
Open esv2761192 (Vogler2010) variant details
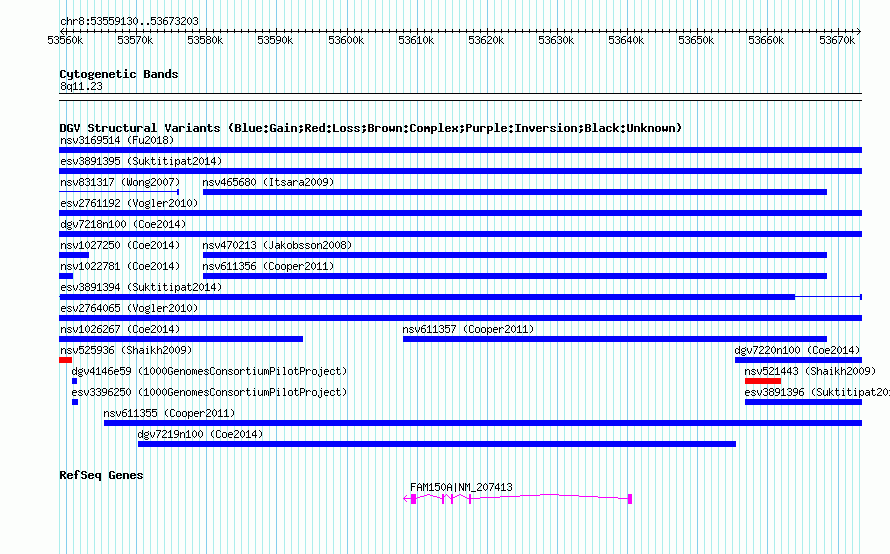(129, 203)
